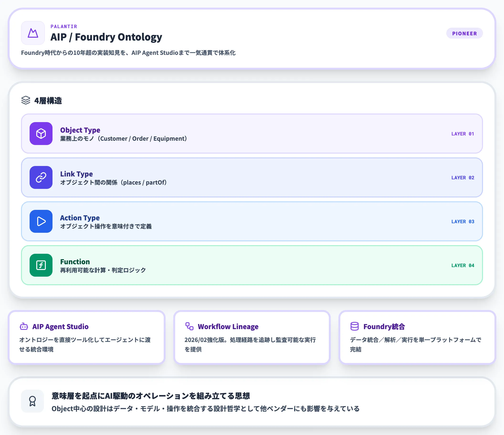Open the AIP / Foundry Ontology title link

[x=106, y=37]
